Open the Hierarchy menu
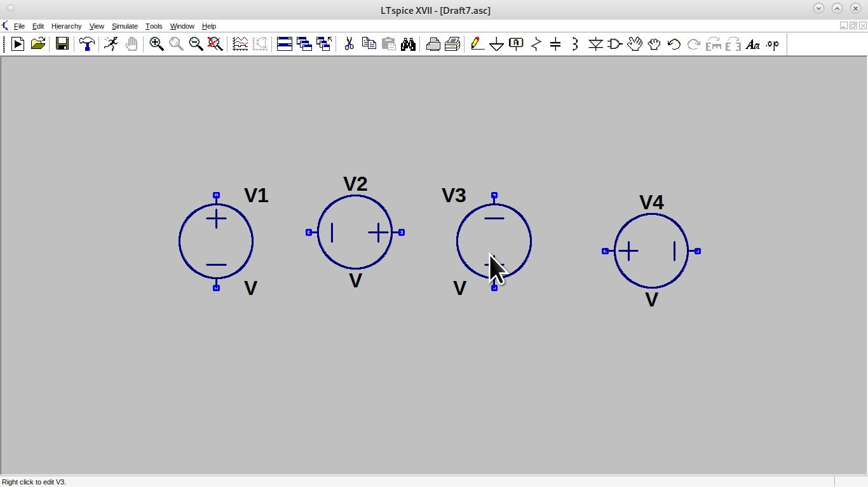This screenshot has height=487, width=868. click(x=67, y=26)
